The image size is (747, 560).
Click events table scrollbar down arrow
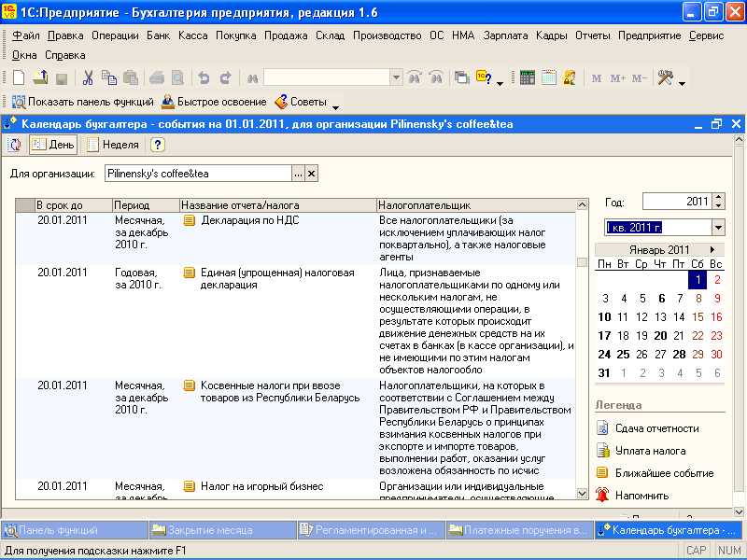pyautogui.click(x=582, y=493)
